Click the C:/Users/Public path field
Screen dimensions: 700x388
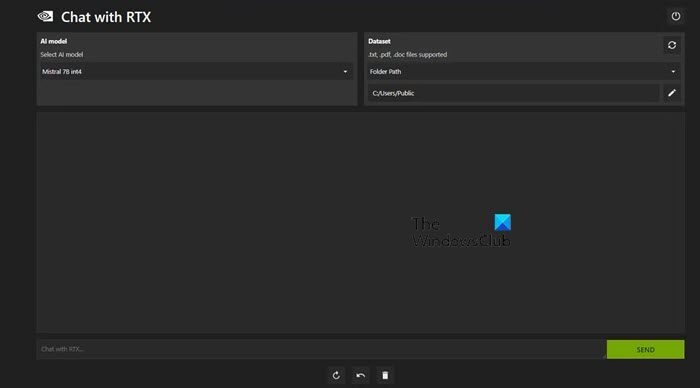tap(513, 93)
